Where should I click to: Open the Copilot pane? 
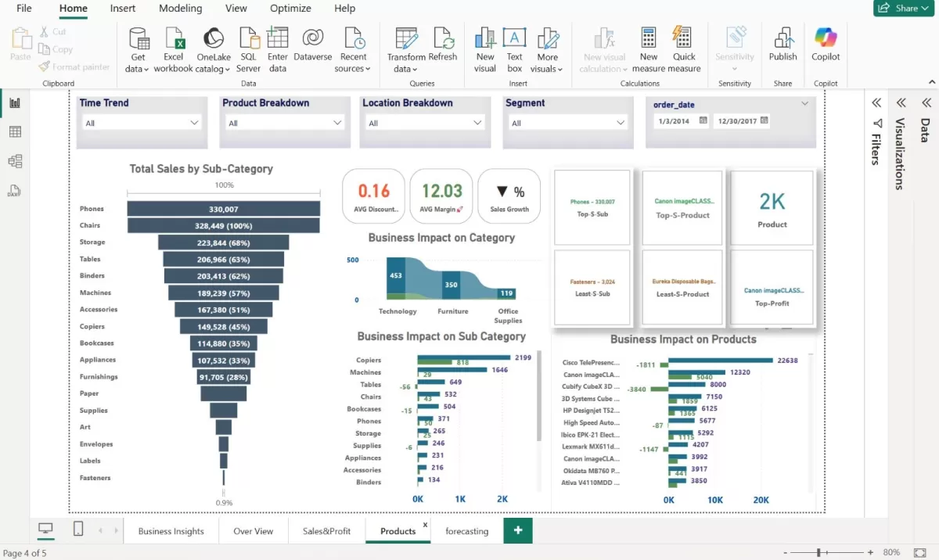click(x=826, y=47)
